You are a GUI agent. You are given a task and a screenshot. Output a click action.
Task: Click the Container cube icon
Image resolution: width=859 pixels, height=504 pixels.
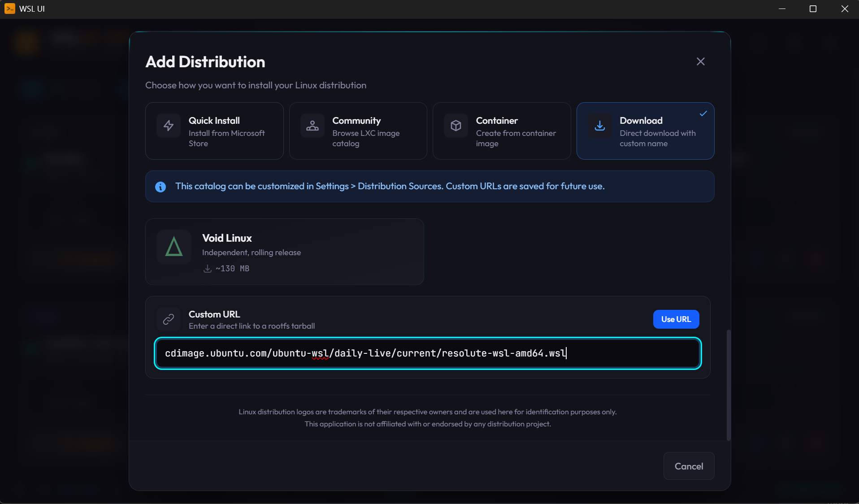pyautogui.click(x=456, y=126)
